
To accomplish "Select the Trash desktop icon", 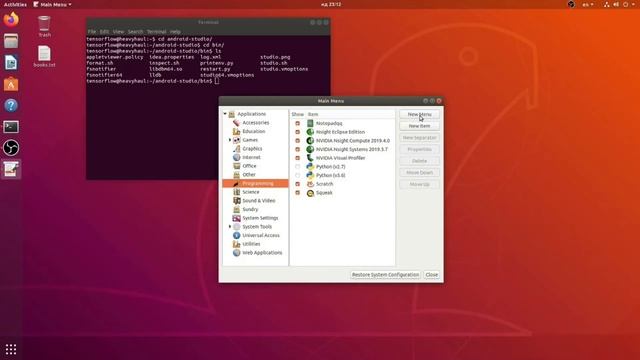I will 44,27.
